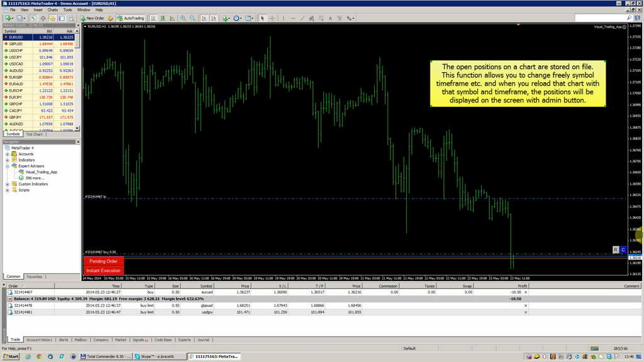Select the Fibonacci retracement tool
The image size is (644, 362).
click(321, 18)
